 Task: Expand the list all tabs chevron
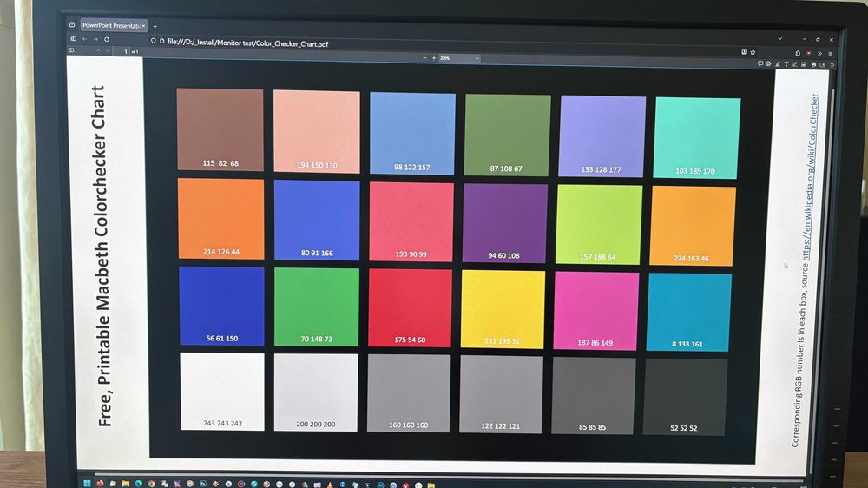coord(780,39)
